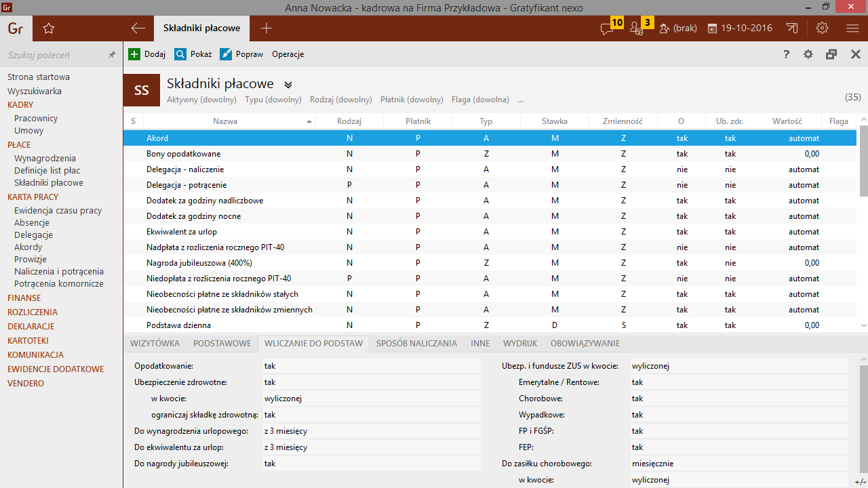Open the hamburger main menu
868x488 pixels.
tap(852, 28)
